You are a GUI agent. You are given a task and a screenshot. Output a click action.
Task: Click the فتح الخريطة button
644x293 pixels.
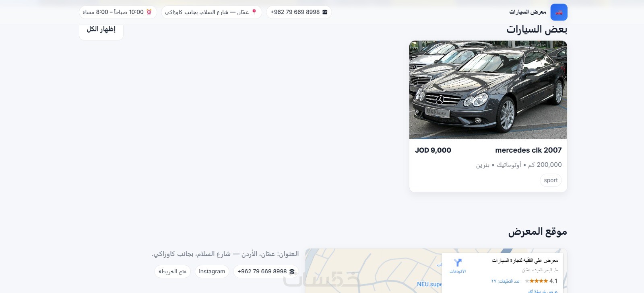[172, 271]
